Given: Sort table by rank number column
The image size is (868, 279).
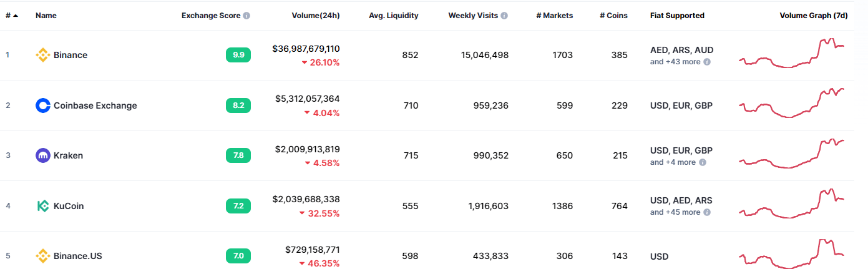Looking at the screenshot, I should pos(11,16).
